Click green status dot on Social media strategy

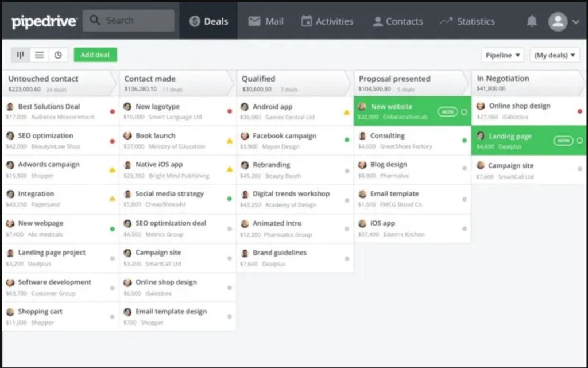coord(230,199)
